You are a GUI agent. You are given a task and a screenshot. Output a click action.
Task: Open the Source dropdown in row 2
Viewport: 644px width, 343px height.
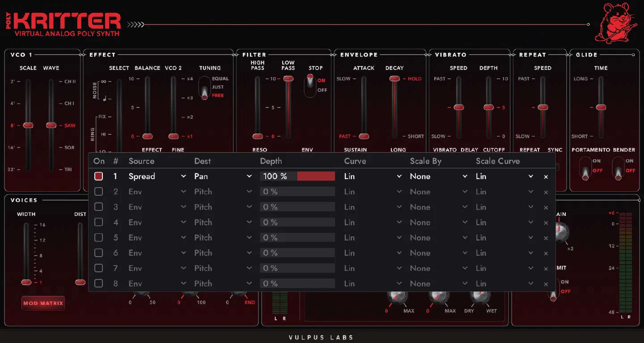tap(157, 192)
